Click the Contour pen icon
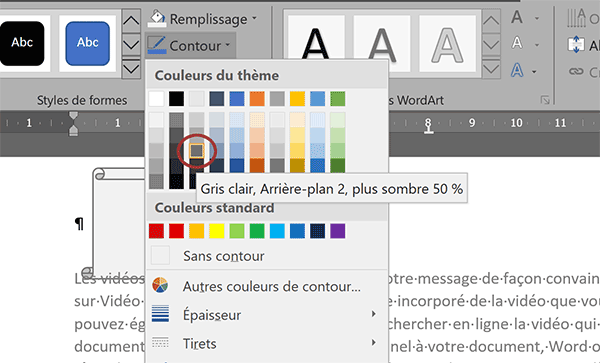The image size is (600, 363). (x=157, y=45)
